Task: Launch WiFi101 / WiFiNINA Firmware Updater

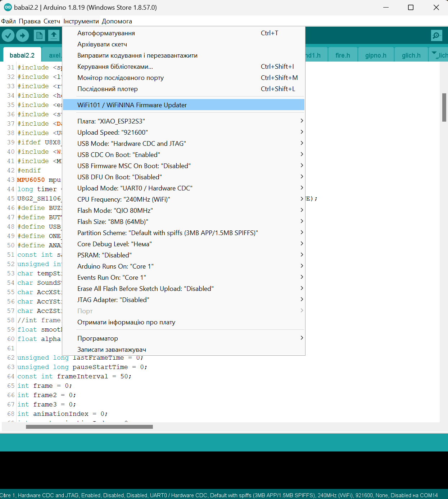Action: tap(184, 105)
